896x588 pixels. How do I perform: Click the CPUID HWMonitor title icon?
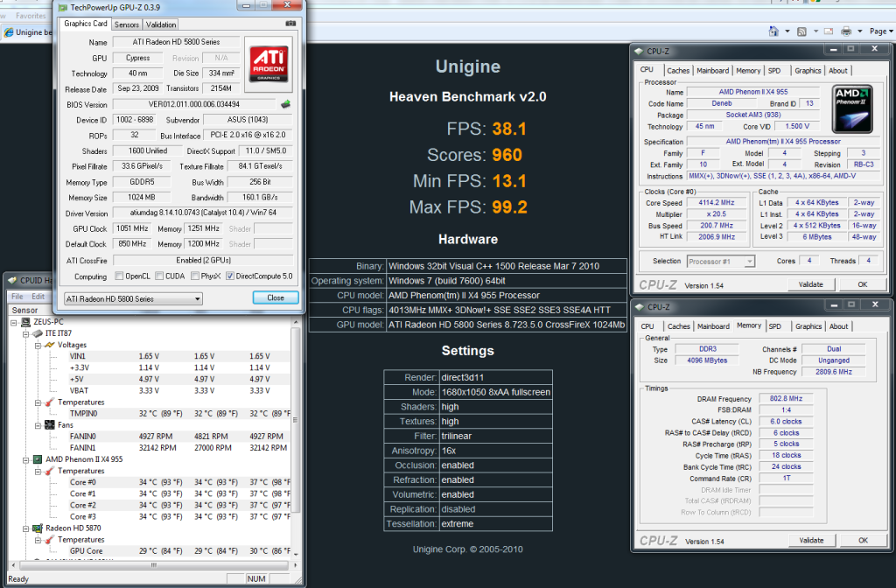[x=12, y=280]
